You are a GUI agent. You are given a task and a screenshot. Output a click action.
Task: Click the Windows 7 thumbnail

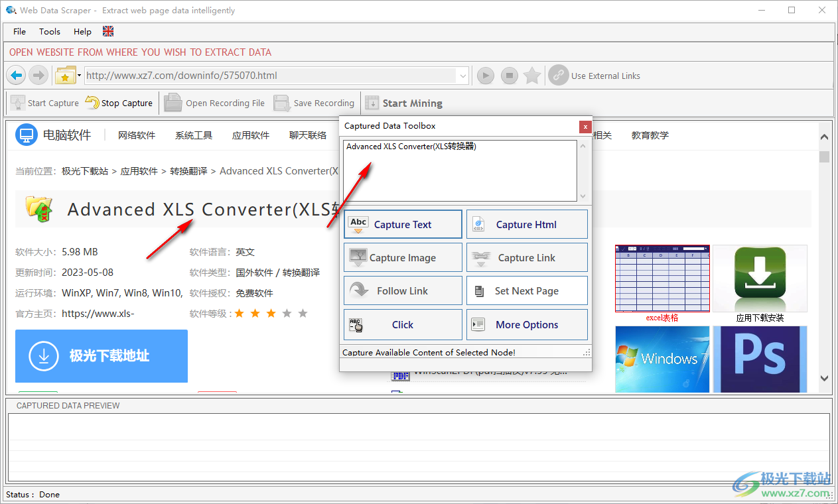[x=662, y=359]
